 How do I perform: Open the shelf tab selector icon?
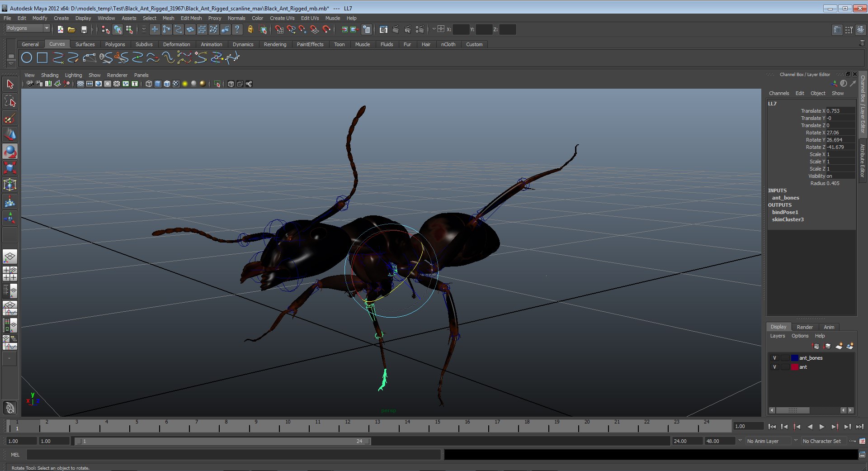(x=11, y=57)
